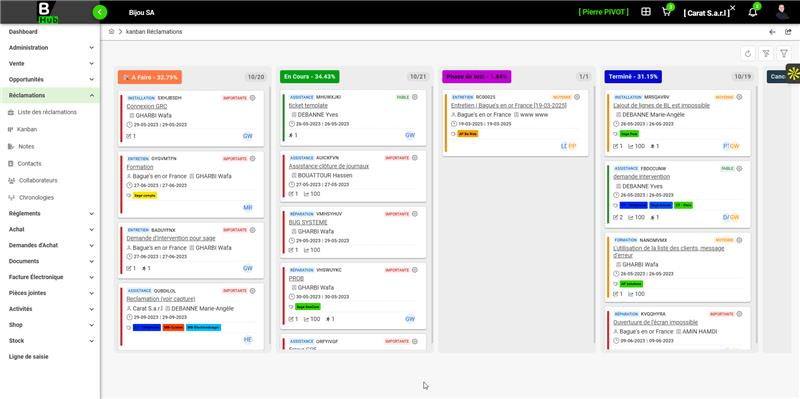Viewport: 800px width, 399px height.
Task: Open gear on Reclamation (voir capture) card
Action: coord(253,290)
